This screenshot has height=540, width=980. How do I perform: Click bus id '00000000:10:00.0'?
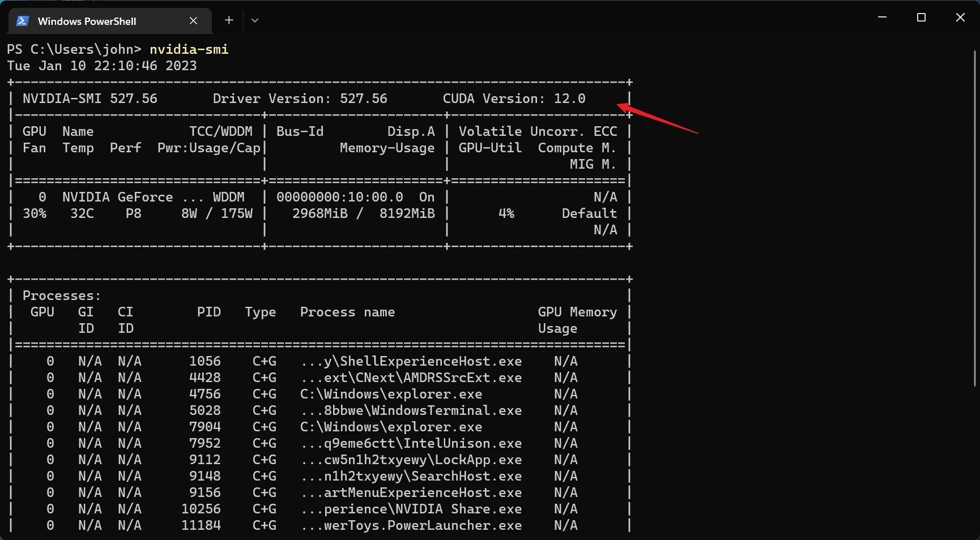pyautogui.click(x=340, y=197)
